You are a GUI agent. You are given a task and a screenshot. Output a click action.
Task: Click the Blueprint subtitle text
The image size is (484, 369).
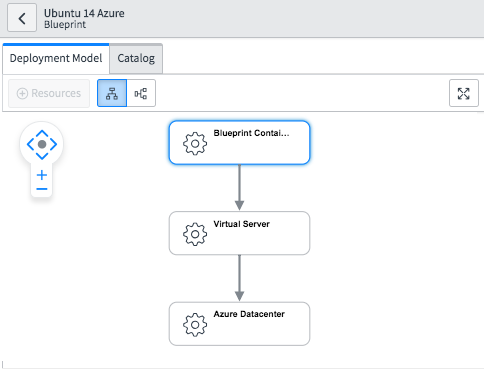[x=65, y=25]
